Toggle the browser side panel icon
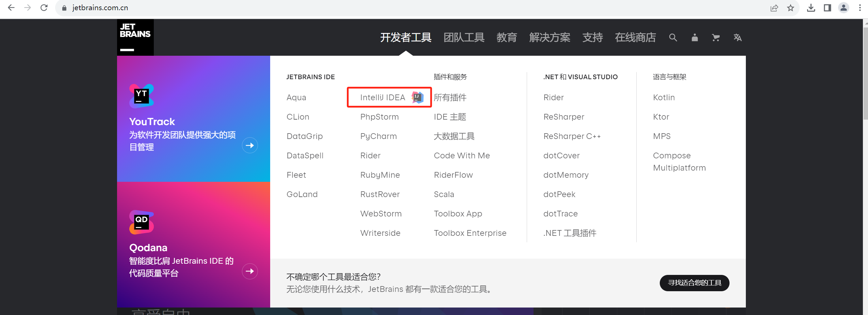The height and width of the screenshot is (315, 868). point(827,8)
